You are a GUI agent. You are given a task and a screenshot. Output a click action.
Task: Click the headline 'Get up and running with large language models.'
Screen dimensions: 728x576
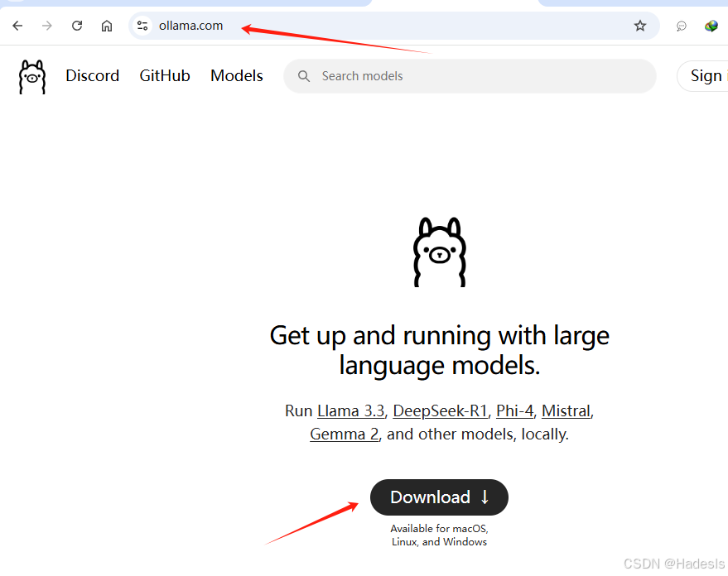[x=439, y=350]
